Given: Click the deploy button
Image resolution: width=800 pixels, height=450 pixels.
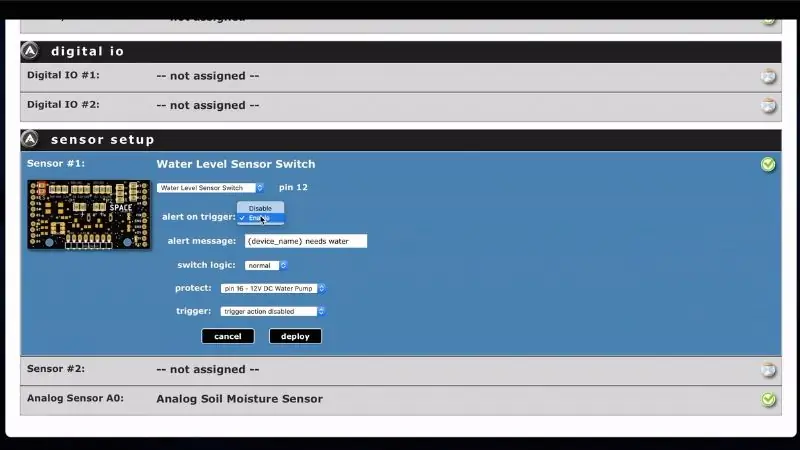Looking at the screenshot, I should tap(295, 336).
